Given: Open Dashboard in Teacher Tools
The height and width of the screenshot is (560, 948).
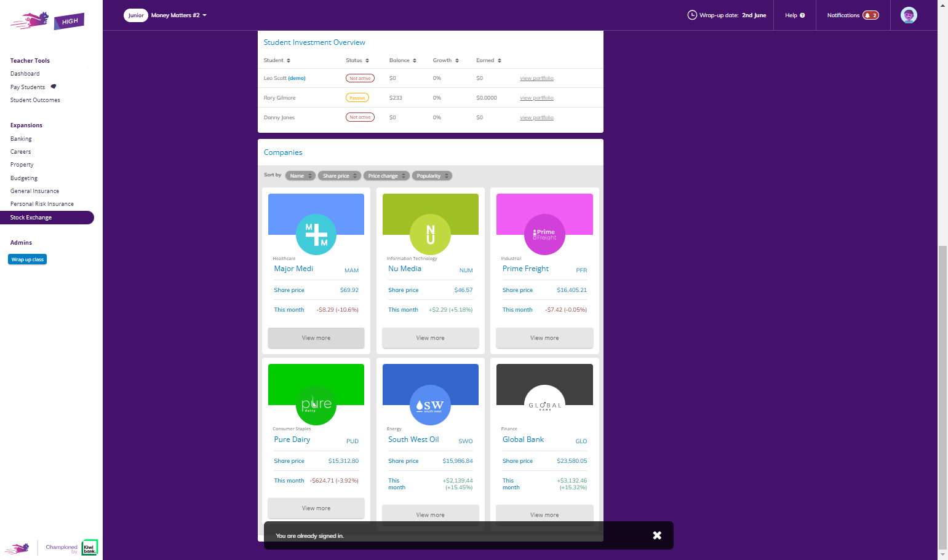Looking at the screenshot, I should tap(25, 74).
